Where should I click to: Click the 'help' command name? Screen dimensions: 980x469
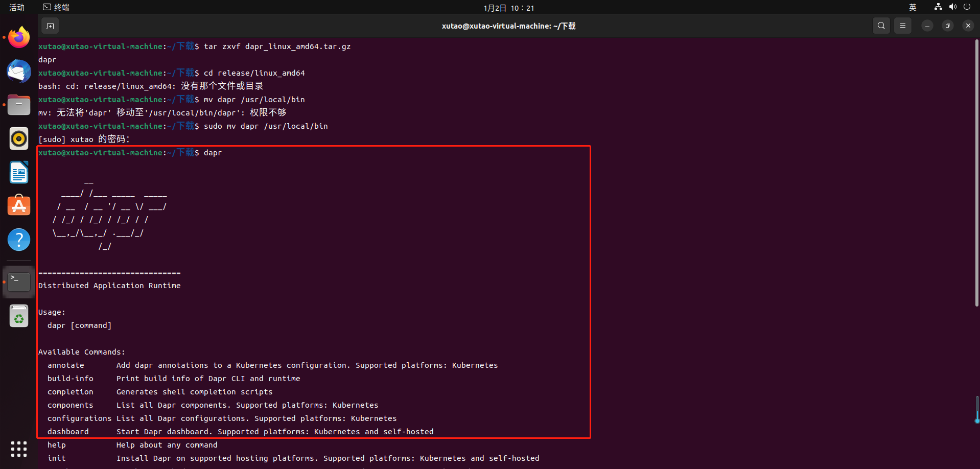pyautogui.click(x=57, y=445)
